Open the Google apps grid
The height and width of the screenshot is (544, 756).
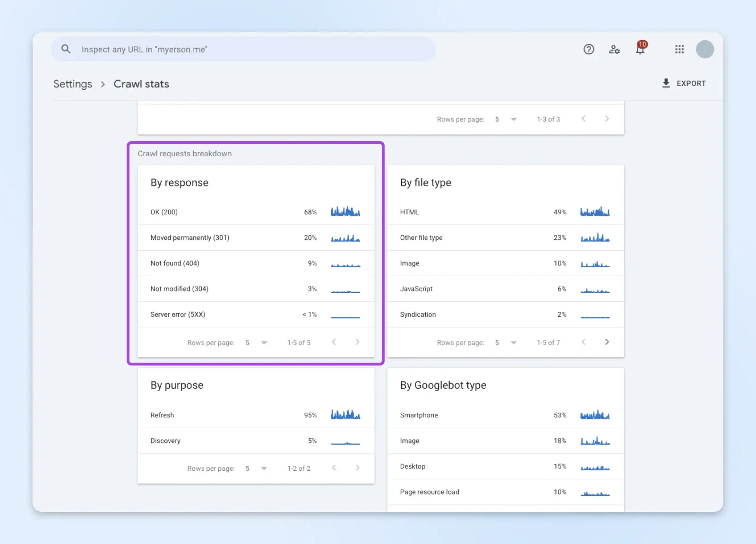point(679,49)
